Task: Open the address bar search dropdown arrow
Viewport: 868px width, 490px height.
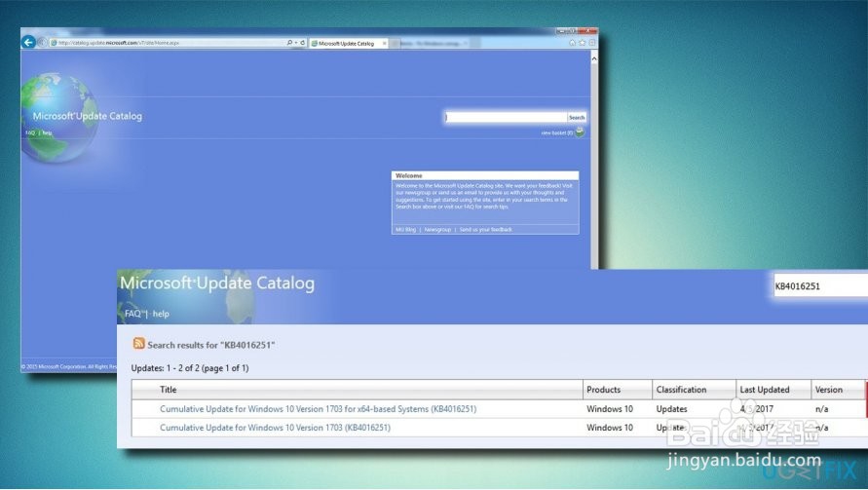Action: coord(296,43)
